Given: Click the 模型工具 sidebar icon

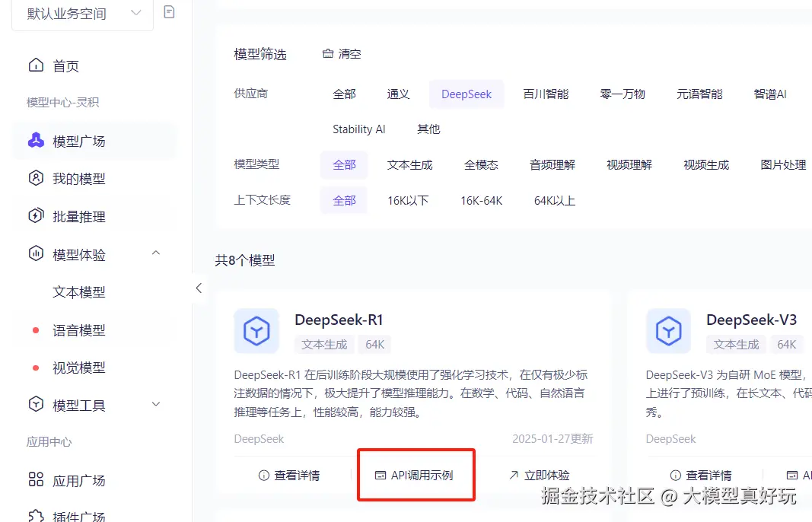Looking at the screenshot, I should [36, 404].
